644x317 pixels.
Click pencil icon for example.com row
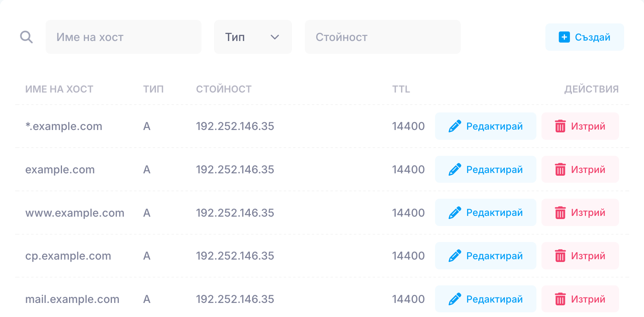pos(455,169)
